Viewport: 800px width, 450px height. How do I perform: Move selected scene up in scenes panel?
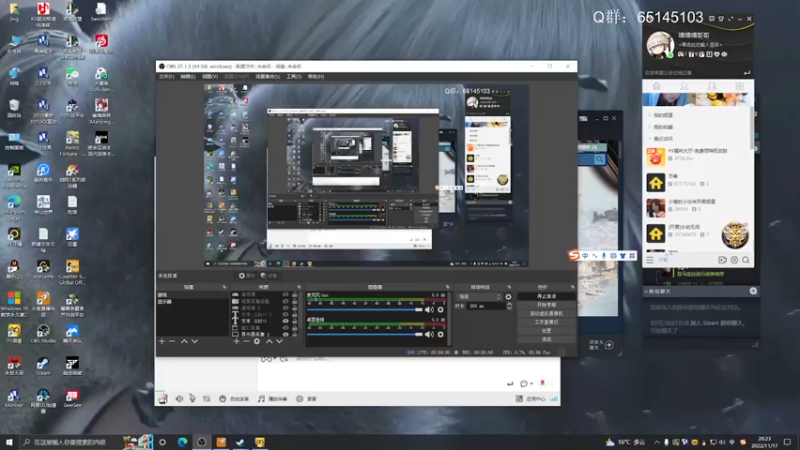coord(184,341)
